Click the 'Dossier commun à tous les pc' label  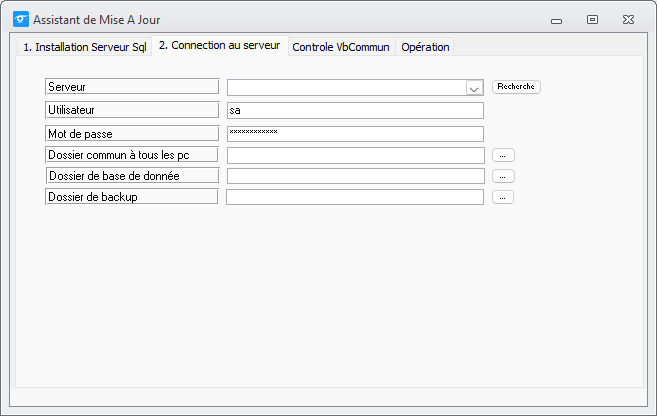tap(132, 155)
